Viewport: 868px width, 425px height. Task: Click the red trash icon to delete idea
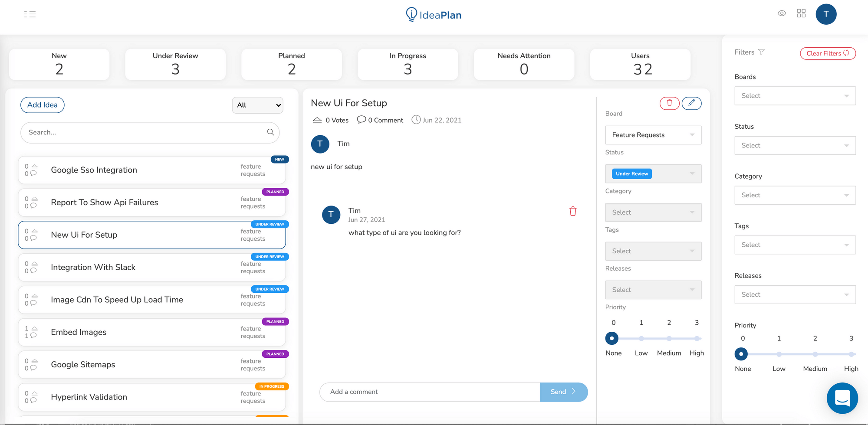click(x=670, y=103)
